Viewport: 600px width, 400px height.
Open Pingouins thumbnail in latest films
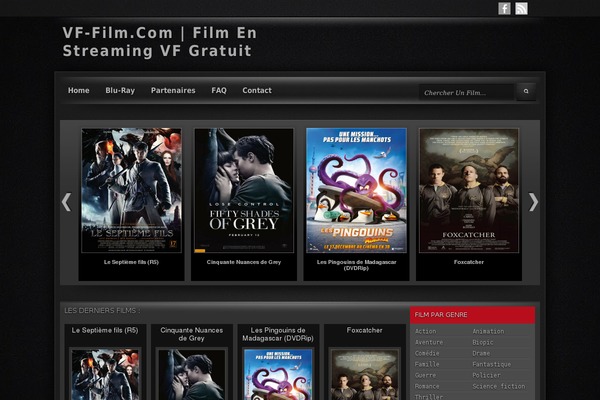point(278,374)
